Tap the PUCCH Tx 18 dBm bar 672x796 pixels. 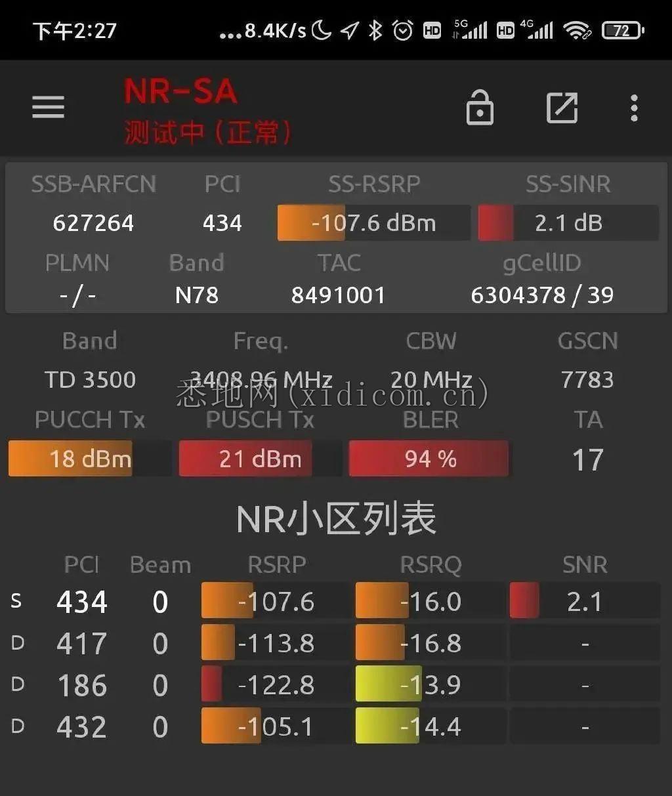tap(90, 458)
